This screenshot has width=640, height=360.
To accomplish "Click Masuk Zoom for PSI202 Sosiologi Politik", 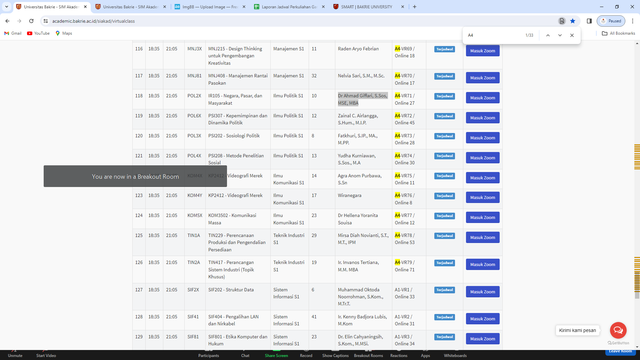I will (x=482, y=138).
